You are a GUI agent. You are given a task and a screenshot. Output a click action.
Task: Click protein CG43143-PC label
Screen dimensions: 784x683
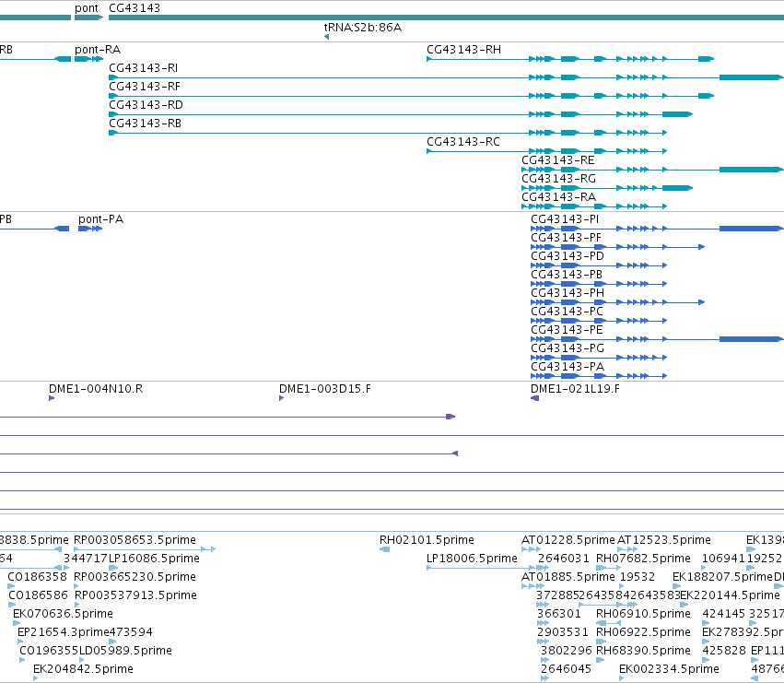coord(567,312)
